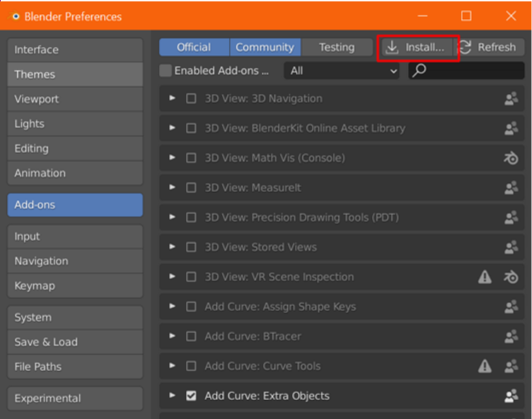The width and height of the screenshot is (532, 419).
Task: Click the community icon on MeasureIt row
Action: pyautogui.click(x=511, y=188)
